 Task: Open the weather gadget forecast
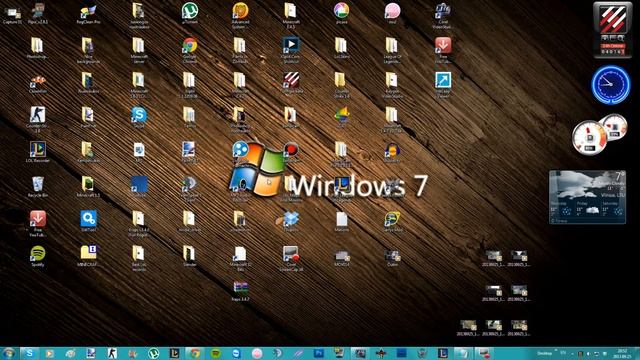click(x=587, y=197)
